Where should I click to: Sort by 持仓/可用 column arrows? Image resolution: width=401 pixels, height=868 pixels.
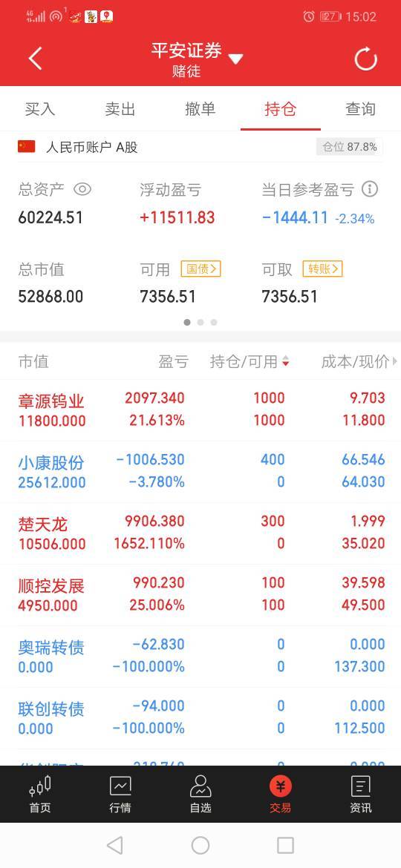pos(286,362)
